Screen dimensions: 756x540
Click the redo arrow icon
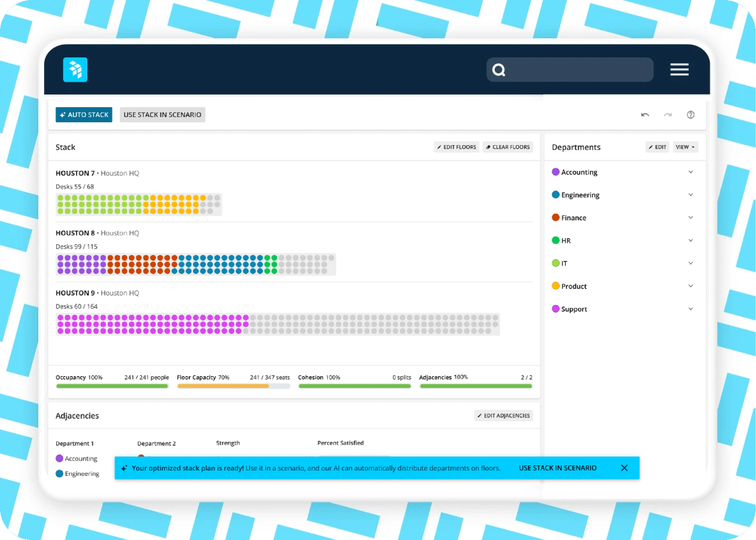click(668, 115)
